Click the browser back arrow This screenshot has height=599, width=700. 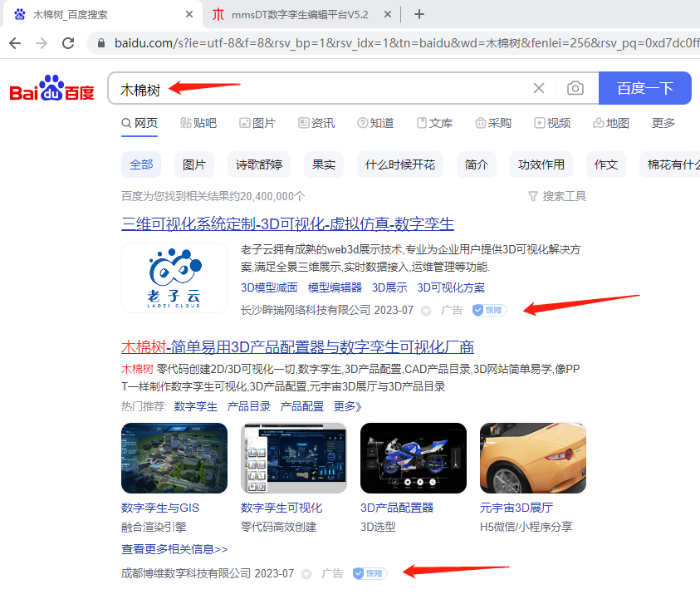pyautogui.click(x=15, y=43)
